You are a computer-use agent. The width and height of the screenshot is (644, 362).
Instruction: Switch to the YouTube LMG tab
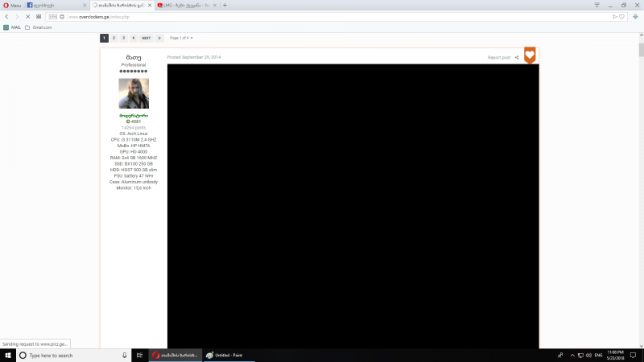[187, 5]
